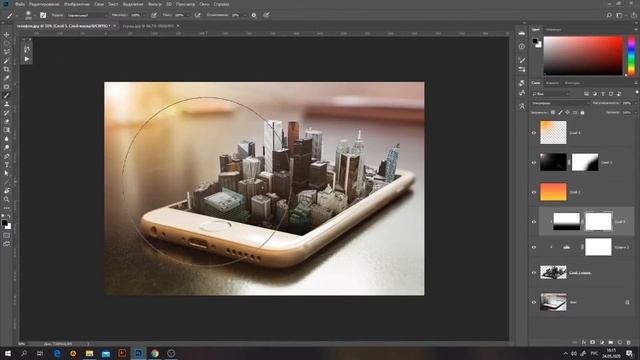Click add layer mask button

pos(593,342)
